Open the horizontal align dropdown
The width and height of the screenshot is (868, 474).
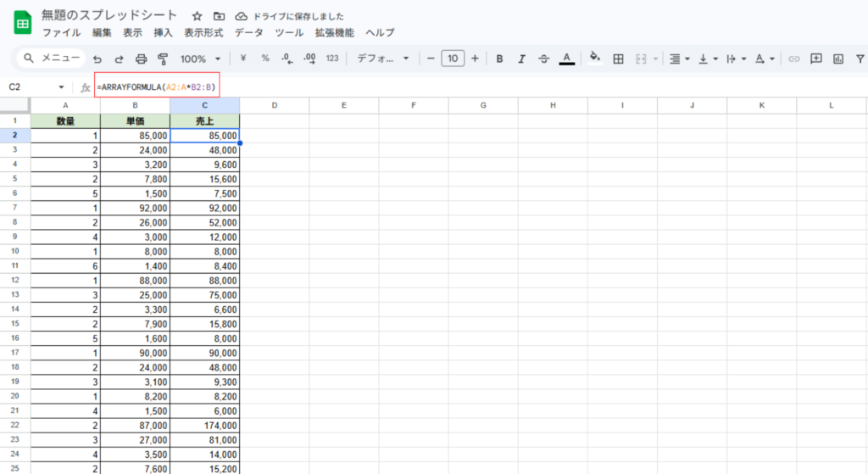(679, 59)
